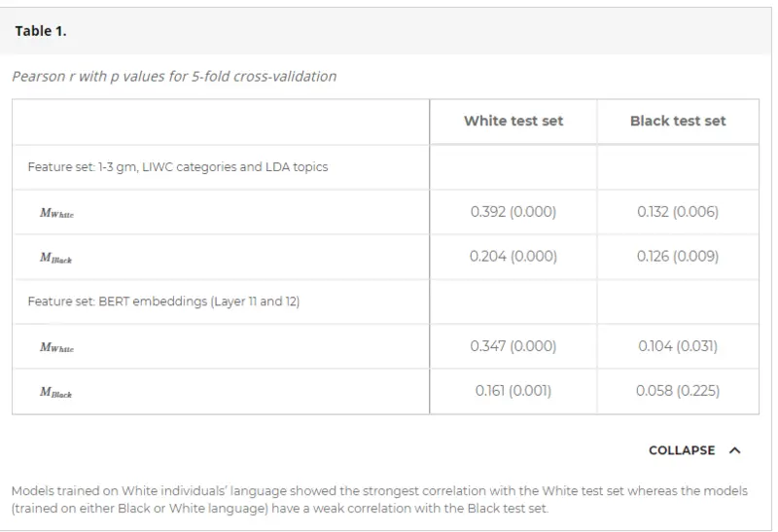778x532 pixels.
Task: Select the 0.058 (0.225) cell
Action: 678,391
